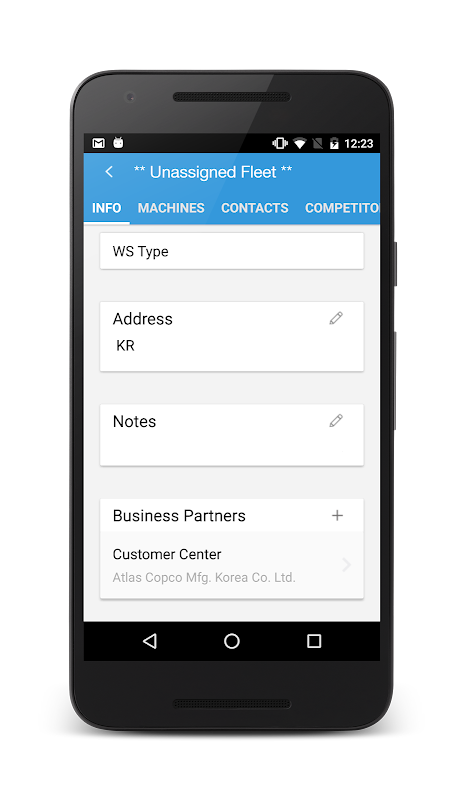Open recent apps square button
The height and width of the screenshot is (800, 466).
click(314, 641)
